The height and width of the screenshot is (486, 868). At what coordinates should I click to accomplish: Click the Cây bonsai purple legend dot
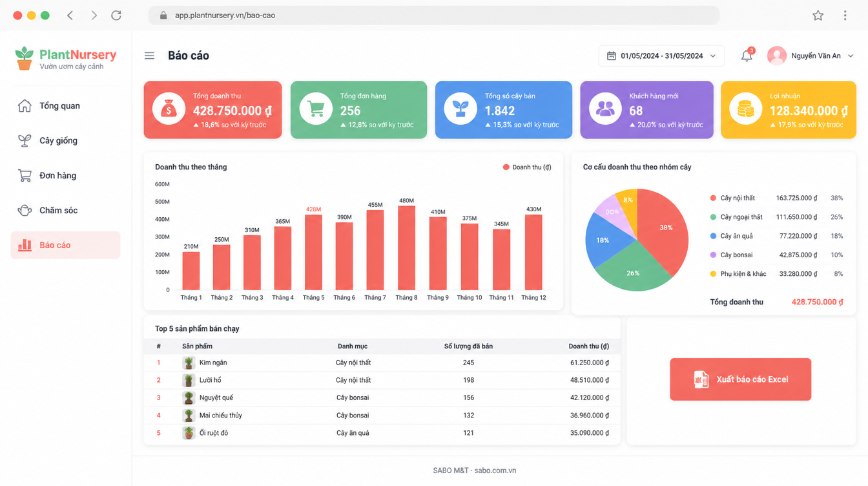pyautogui.click(x=713, y=255)
